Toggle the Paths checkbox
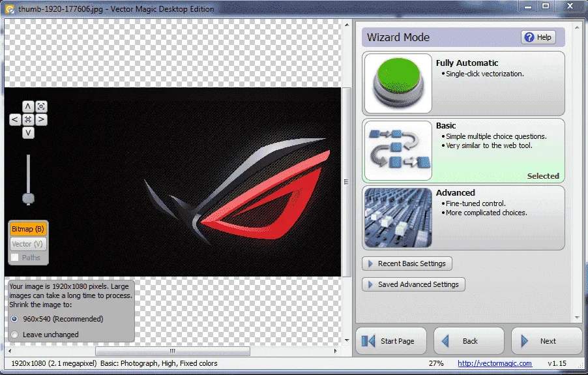588x375 pixels. [15, 257]
